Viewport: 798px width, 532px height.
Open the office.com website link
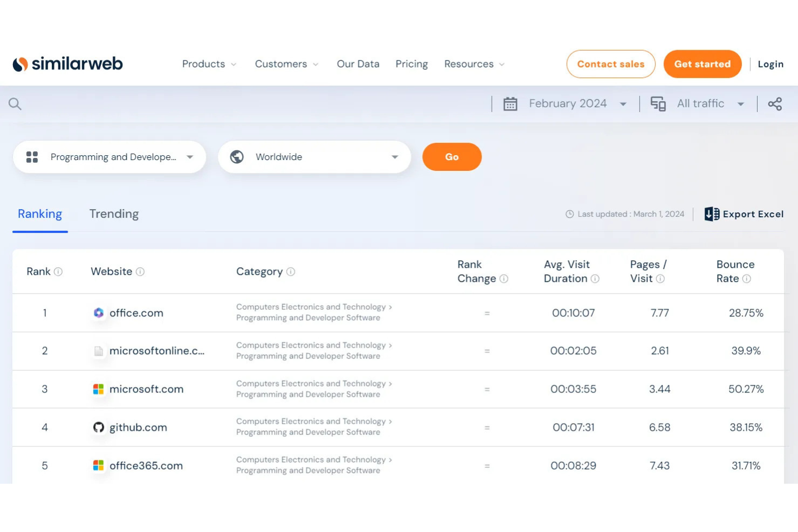coord(136,313)
